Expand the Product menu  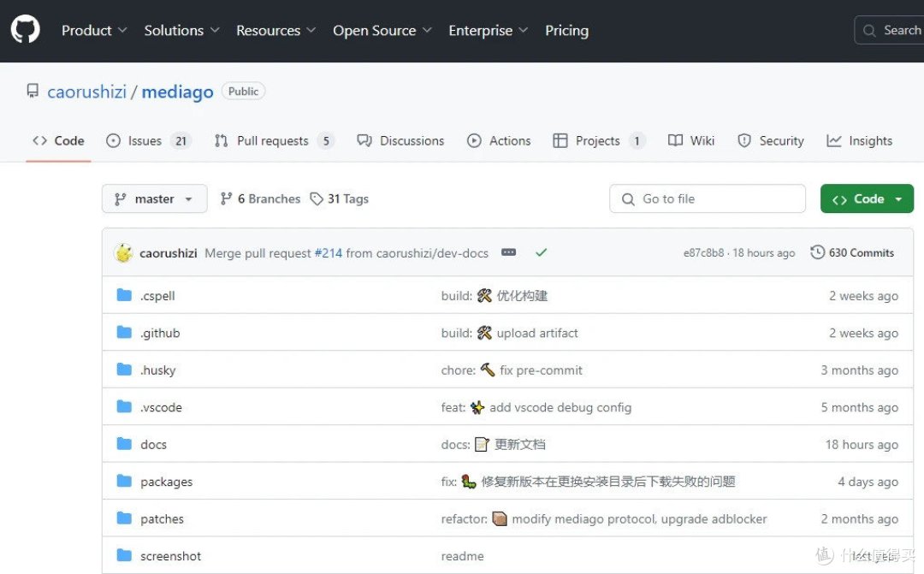pyautogui.click(x=94, y=30)
